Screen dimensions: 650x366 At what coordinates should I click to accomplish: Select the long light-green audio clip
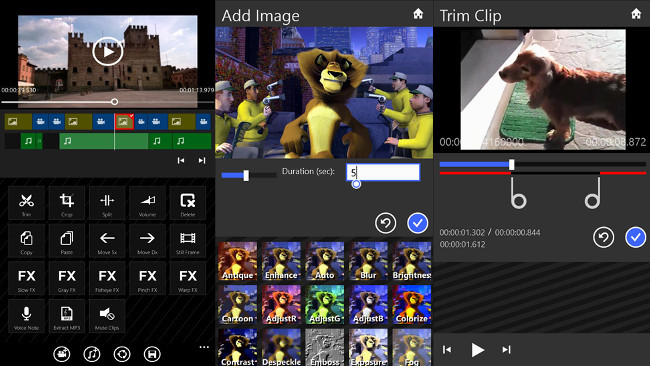tap(104, 141)
